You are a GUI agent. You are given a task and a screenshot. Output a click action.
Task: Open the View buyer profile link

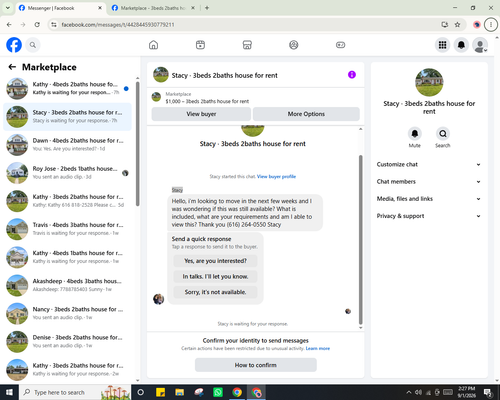(276, 177)
